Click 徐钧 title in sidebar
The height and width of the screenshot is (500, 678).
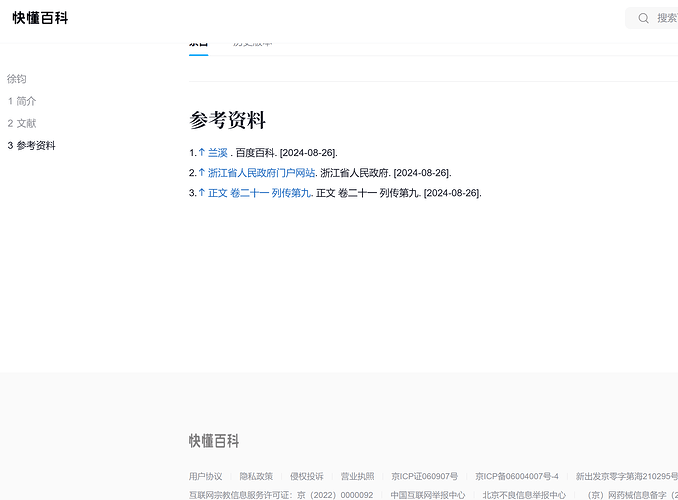click(x=17, y=79)
